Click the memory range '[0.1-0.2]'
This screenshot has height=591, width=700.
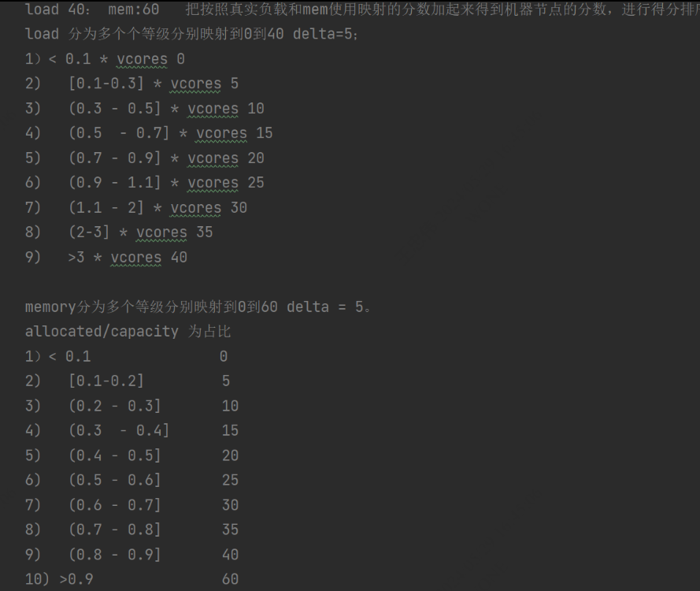click(106, 381)
